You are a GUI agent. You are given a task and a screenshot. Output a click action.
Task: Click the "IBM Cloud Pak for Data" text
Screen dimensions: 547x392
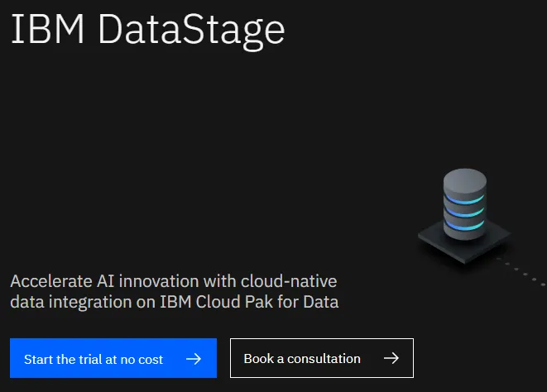[249, 302]
